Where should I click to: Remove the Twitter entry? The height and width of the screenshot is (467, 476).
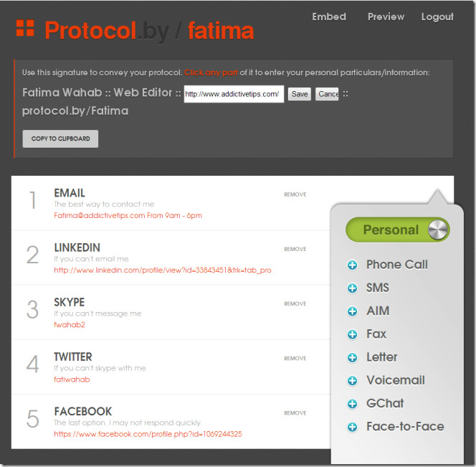click(x=295, y=359)
